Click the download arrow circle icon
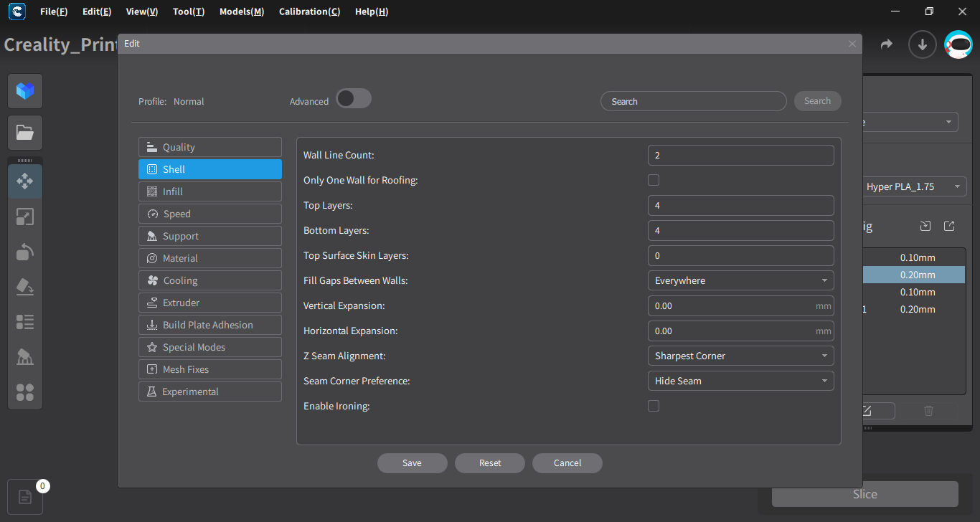The width and height of the screenshot is (980, 522). click(923, 44)
